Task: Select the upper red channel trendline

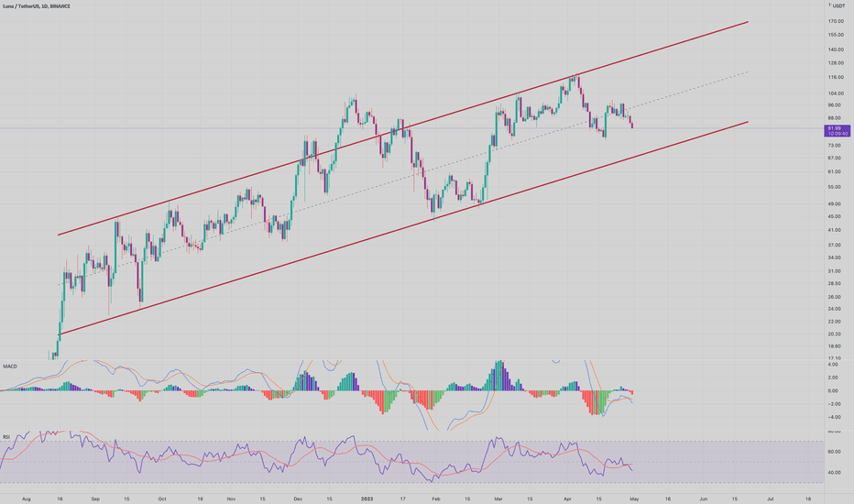Action: [x=403, y=128]
